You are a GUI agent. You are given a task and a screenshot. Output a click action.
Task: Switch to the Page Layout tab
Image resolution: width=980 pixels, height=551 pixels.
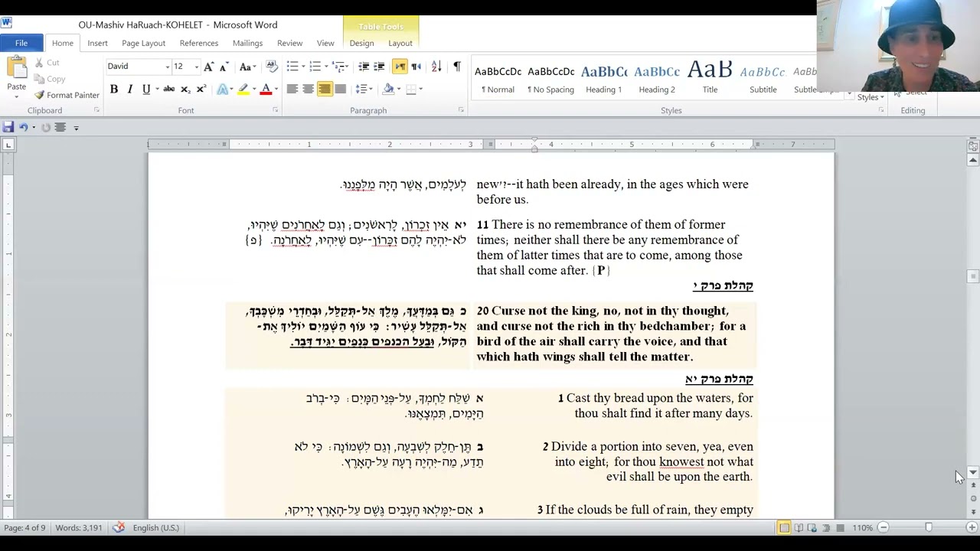(x=143, y=43)
